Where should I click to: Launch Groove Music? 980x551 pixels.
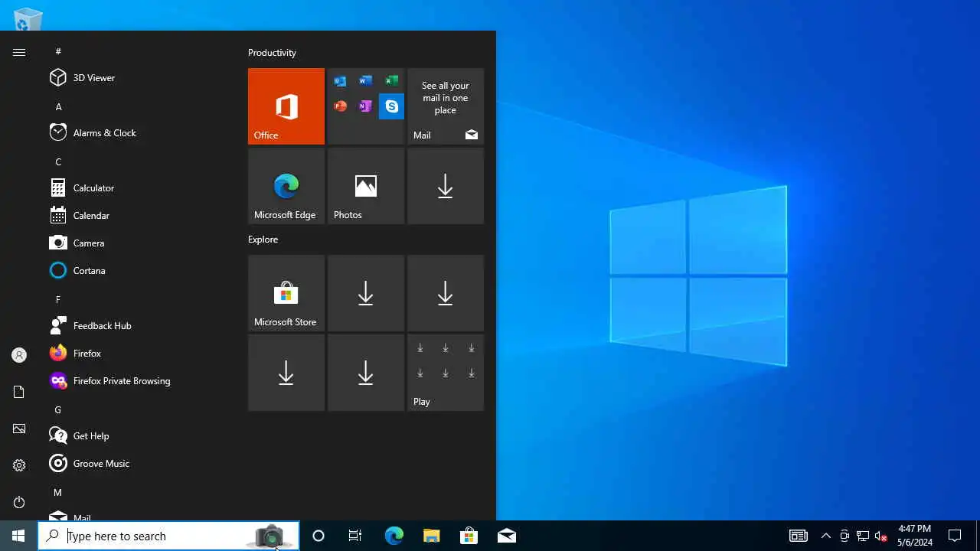[x=139, y=463]
